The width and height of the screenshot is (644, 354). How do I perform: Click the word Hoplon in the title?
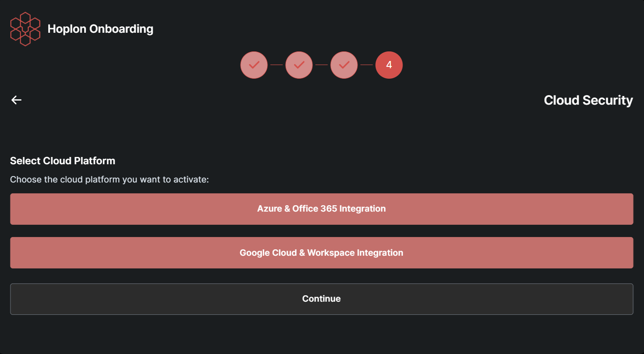pyautogui.click(x=66, y=29)
